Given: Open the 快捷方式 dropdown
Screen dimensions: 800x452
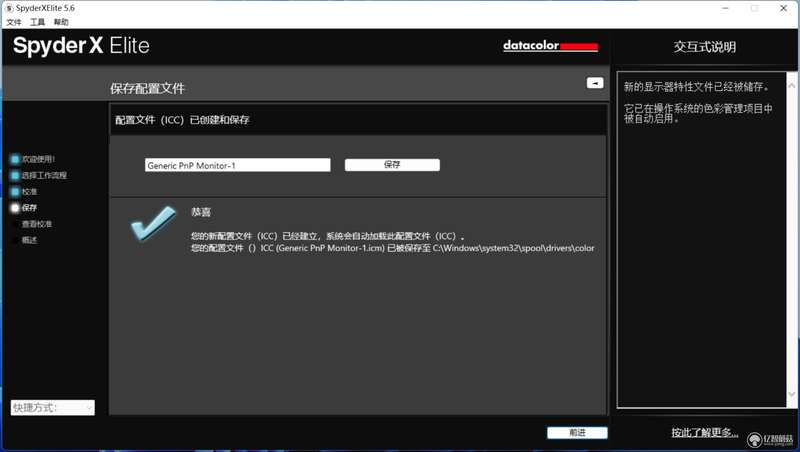Looking at the screenshot, I should click(53, 408).
